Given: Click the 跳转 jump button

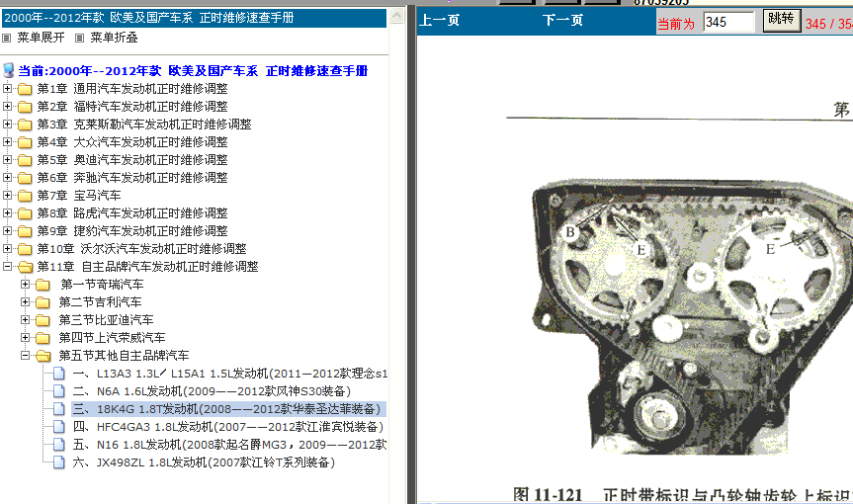Looking at the screenshot, I should pyautogui.click(x=782, y=20).
